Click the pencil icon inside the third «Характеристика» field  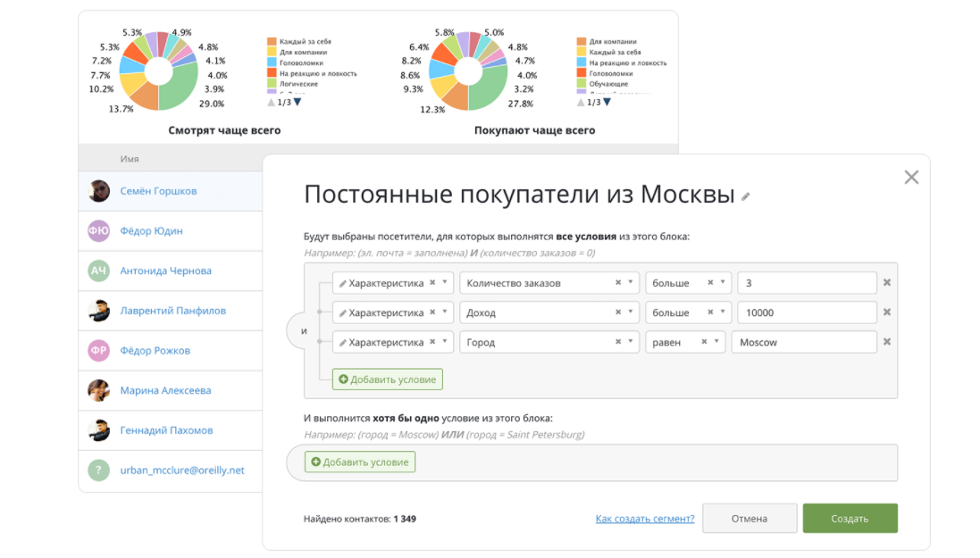tap(342, 341)
